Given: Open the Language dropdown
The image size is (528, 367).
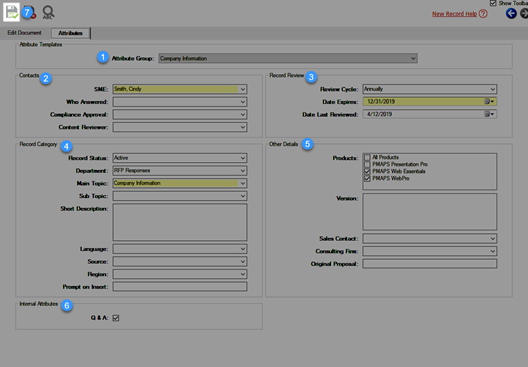Looking at the screenshot, I should pyautogui.click(x=180, y=249).
